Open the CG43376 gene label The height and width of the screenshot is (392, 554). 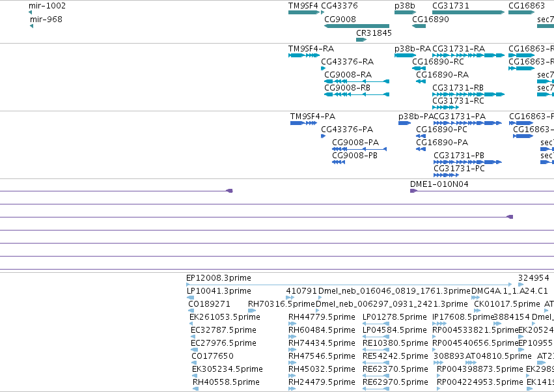(x=339, y=6)
